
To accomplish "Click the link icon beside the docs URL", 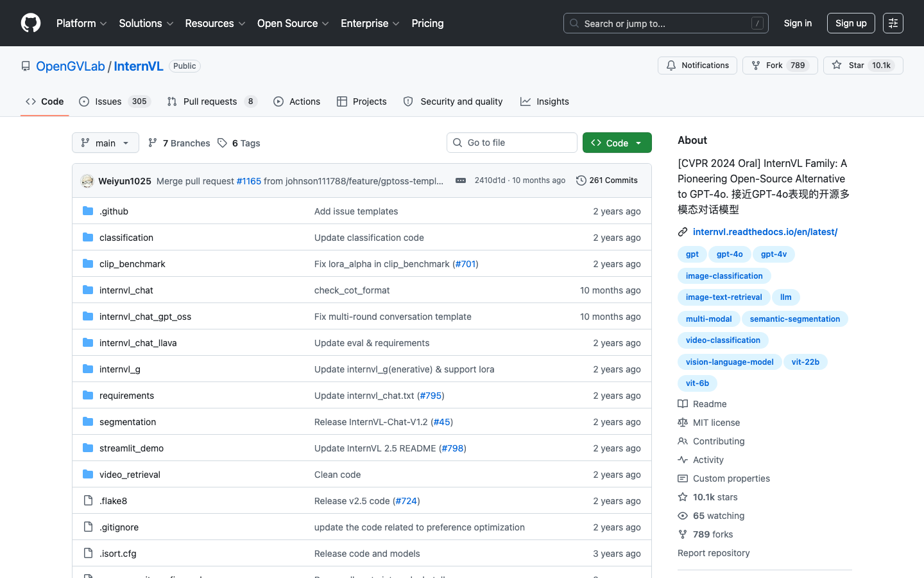I will [683, 232].
